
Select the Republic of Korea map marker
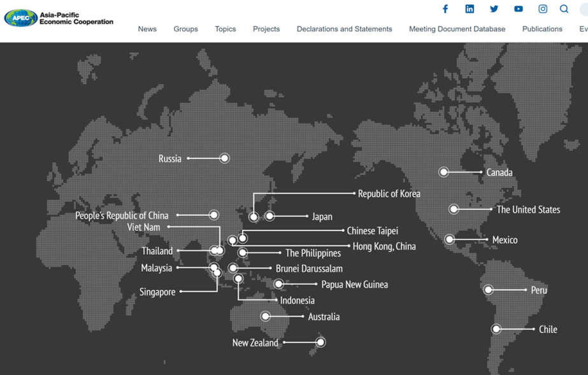pos(254,216)
